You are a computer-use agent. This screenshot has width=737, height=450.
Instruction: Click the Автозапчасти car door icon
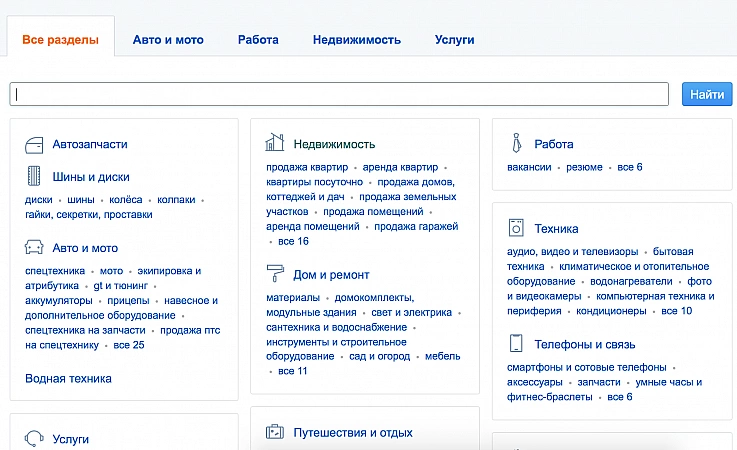click(x=35, y=144)
